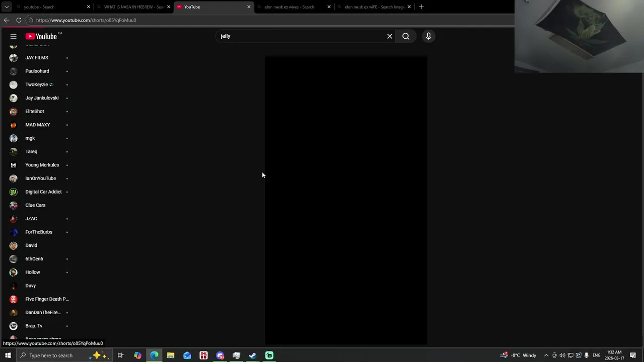The width and height of the screenshot is (644, 362).
Task: Focus the browser address bar URL
Action: pyautogui.click(x=86, y=20)
